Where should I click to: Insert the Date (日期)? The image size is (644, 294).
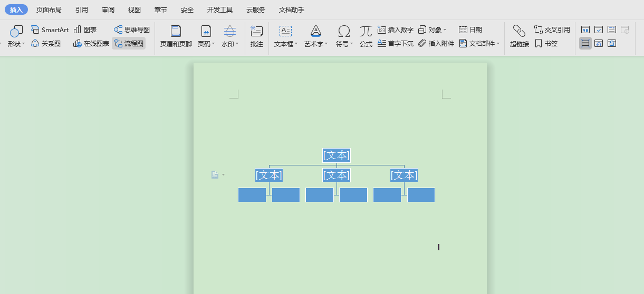click(x=470, y=30)
